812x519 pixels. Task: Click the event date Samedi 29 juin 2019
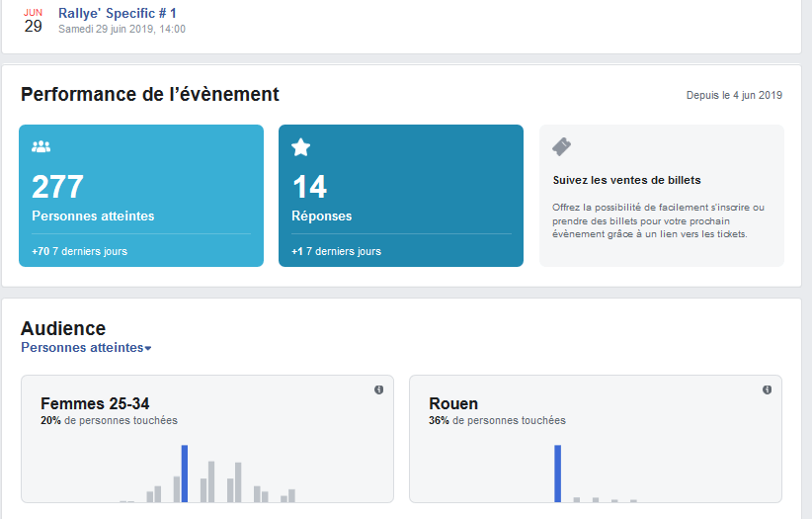click(122, 30)
